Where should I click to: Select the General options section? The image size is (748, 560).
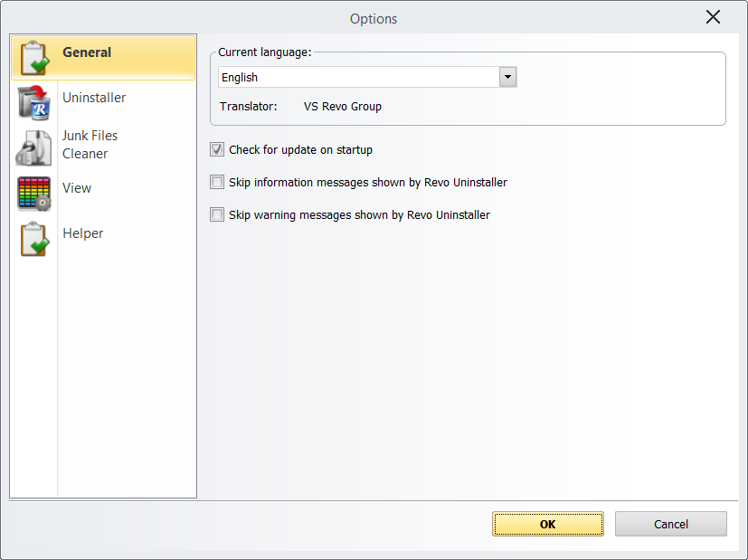[x=103, y=57]
